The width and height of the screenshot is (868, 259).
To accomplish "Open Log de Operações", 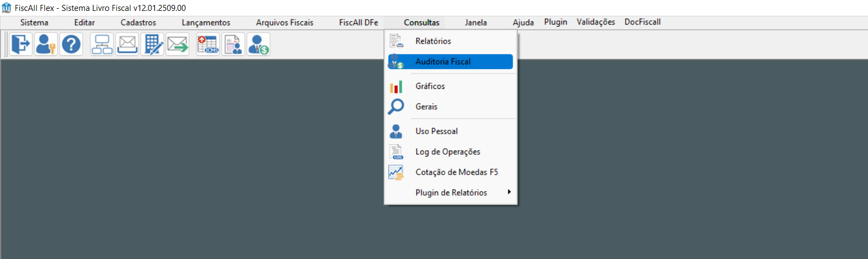I will pos(448,152).
